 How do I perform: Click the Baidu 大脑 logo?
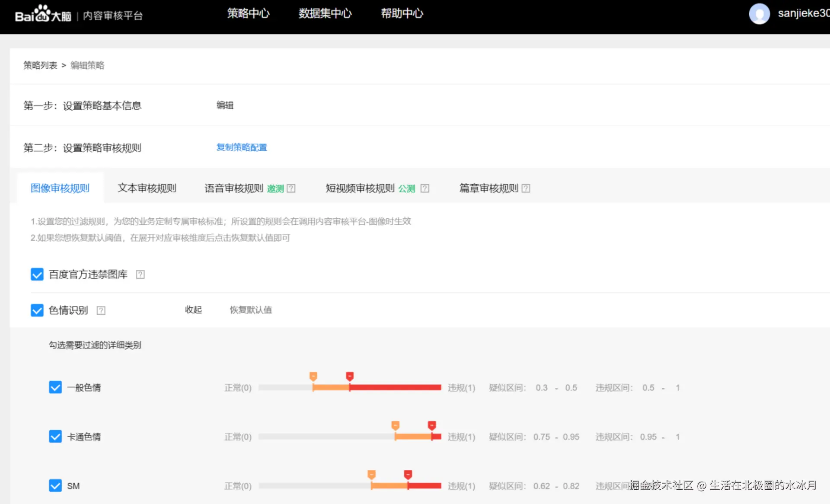pos(43,14)
